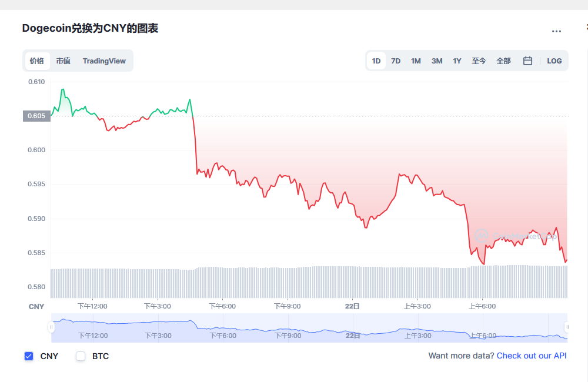Open the three-dot more options menu
588x382 pixels.
(556, 31)
